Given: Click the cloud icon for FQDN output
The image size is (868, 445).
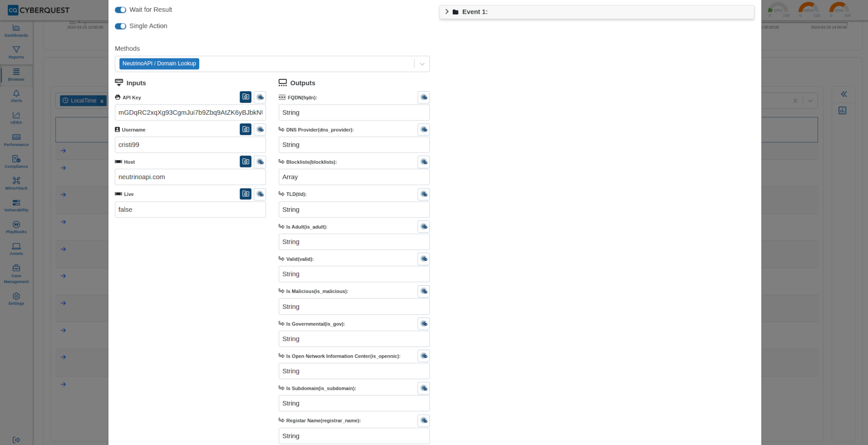Looking at the screenshot, I should [424, 97].
